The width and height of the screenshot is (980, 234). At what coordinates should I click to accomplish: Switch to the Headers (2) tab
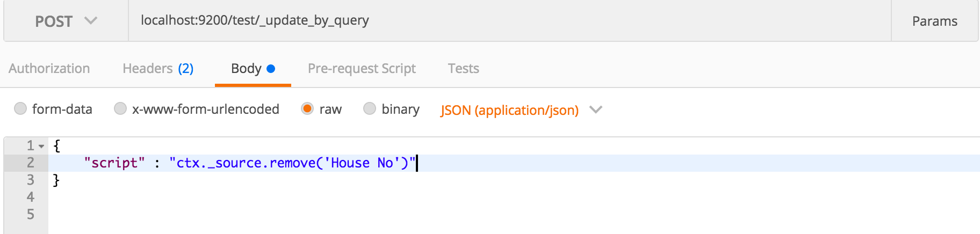(x=158, y=69)
